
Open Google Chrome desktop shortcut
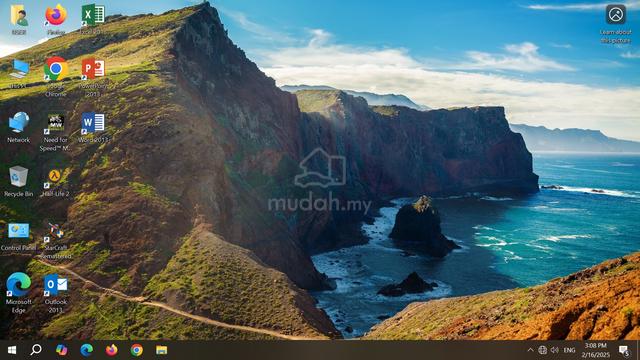coord(56,77)
